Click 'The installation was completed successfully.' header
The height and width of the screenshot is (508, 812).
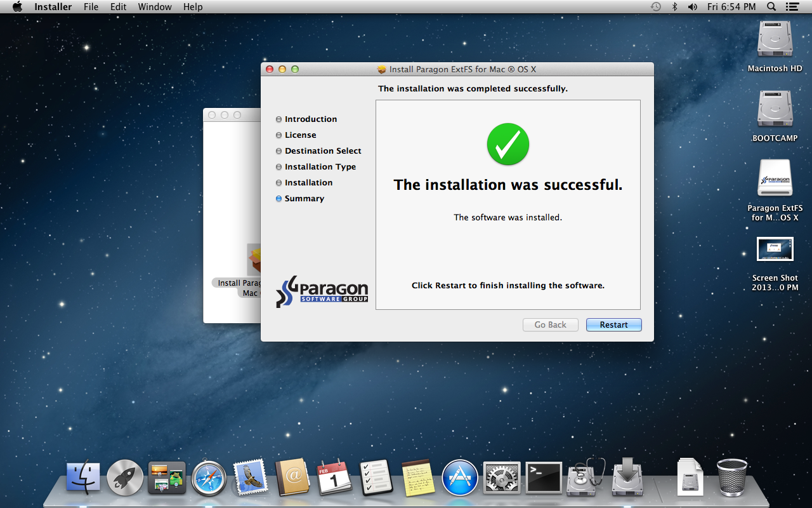pyautogui.click(x=473, y=88)
